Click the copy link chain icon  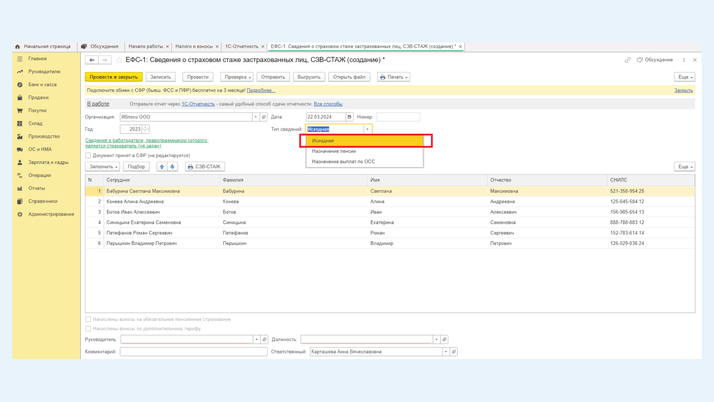[x=628, y=60]
